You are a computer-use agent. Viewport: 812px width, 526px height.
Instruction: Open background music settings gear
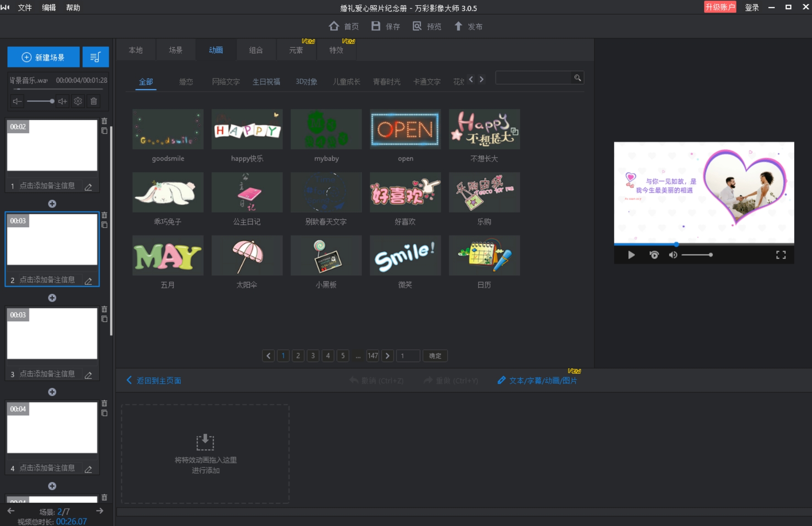(x=78, y=101)
